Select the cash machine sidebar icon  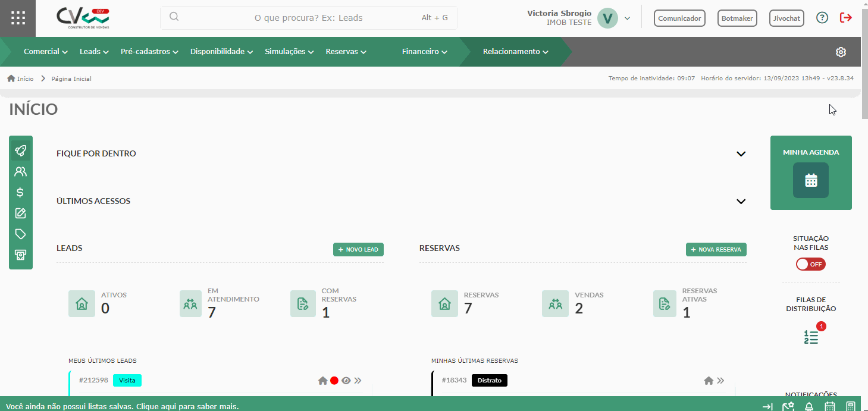coord(20,255)
